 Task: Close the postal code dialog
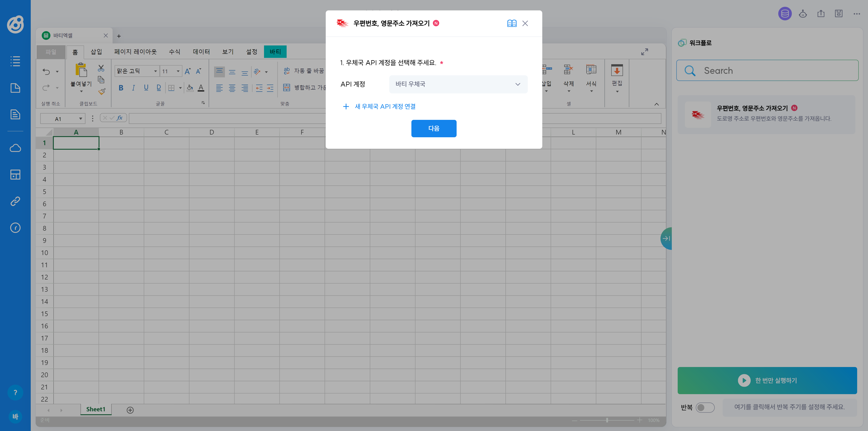click(x=525, y=23)
